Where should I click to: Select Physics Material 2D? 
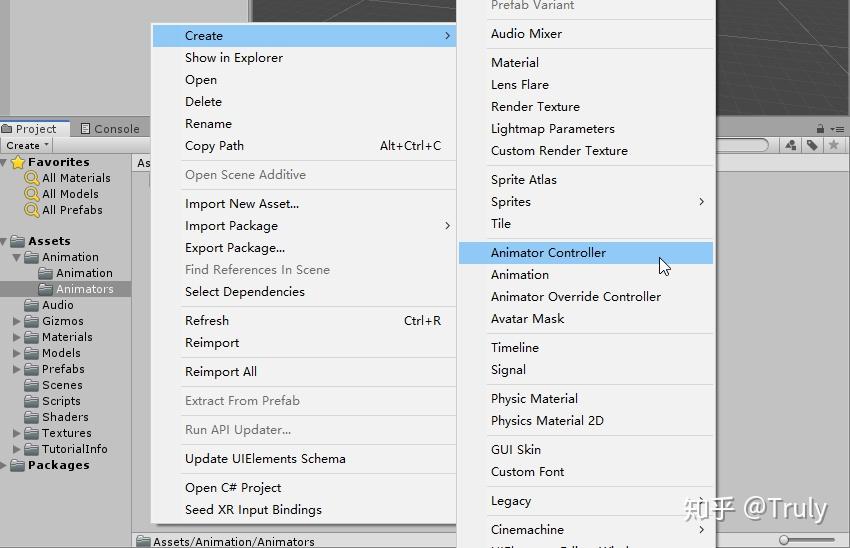point(586,421)
